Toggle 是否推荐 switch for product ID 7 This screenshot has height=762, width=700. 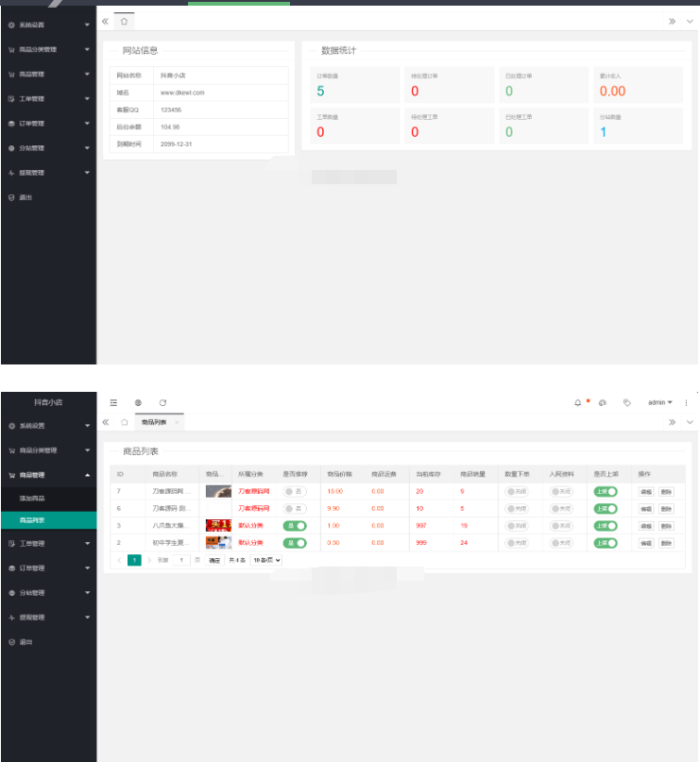(x=294, y=492)
